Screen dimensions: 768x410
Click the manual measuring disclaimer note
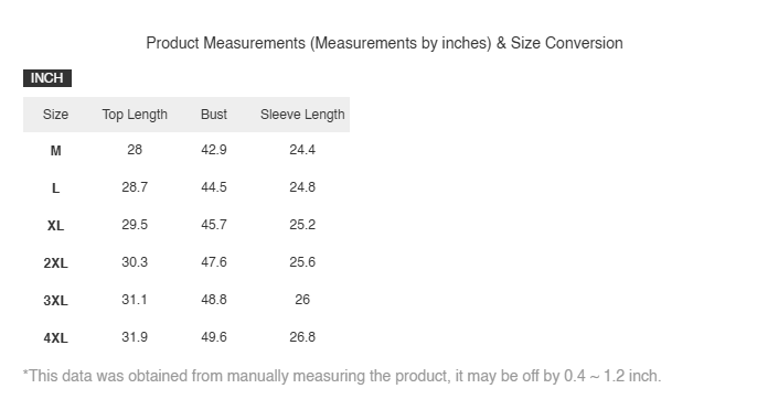click(341, 376)
